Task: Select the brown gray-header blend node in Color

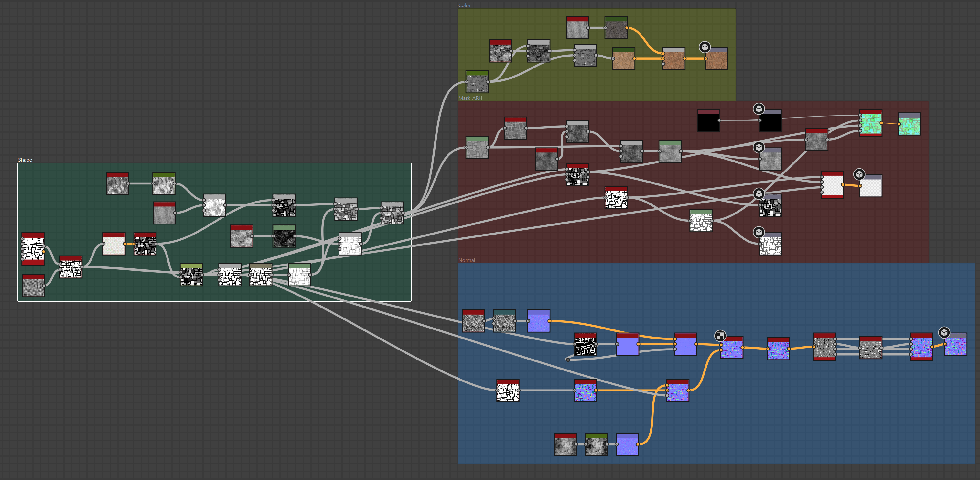Action: pos(674,58)
